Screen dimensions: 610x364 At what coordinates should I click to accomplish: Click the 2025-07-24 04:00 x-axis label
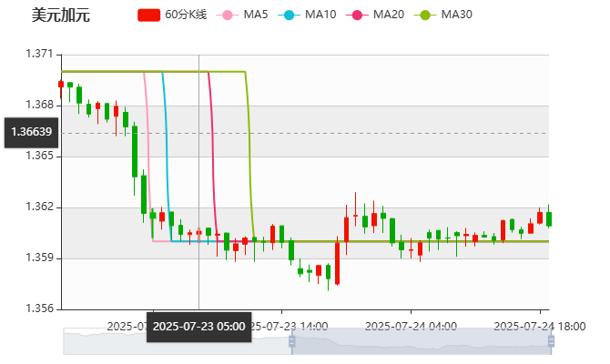pyautogui.click(x=410, y=325)
